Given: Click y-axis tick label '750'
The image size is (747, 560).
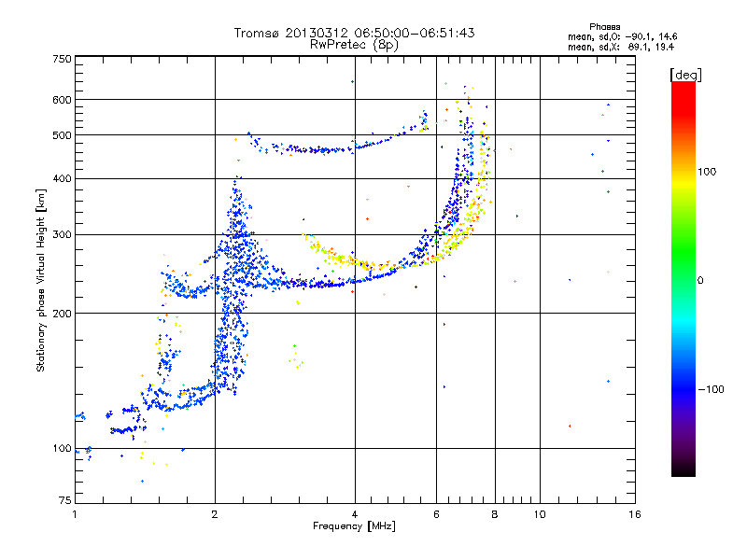Looking at the screenshot, I should tap(63, 59).
